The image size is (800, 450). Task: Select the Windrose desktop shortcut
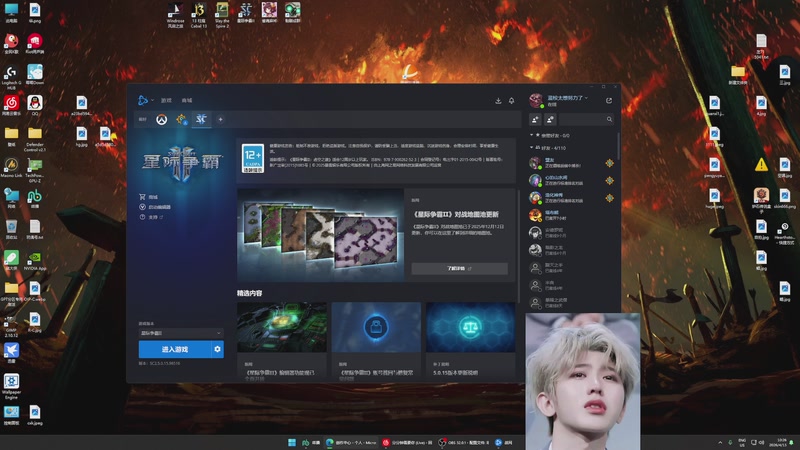pyautogui.click(x=175, y=15)
